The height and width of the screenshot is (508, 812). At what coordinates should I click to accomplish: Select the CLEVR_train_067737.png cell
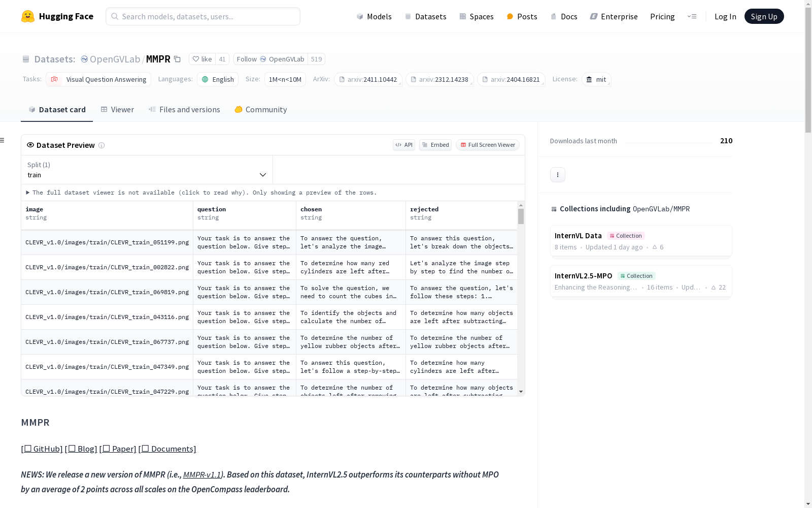click(107, 342)
